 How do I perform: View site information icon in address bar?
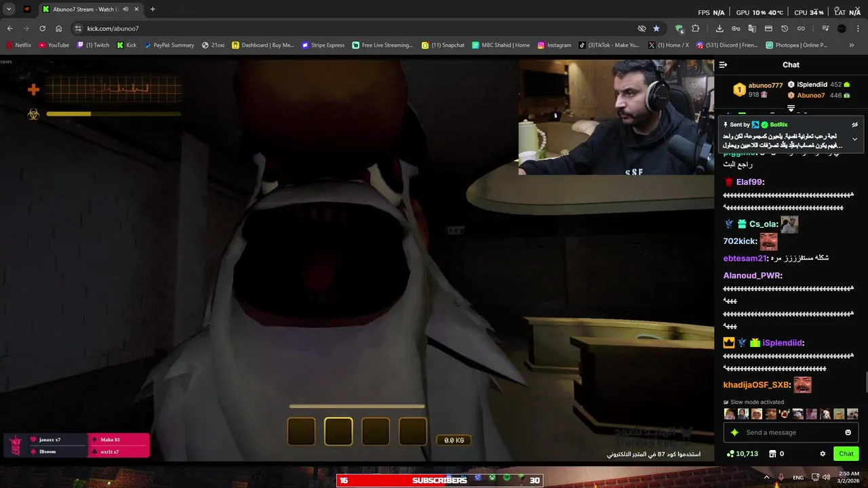coord(78,28)
